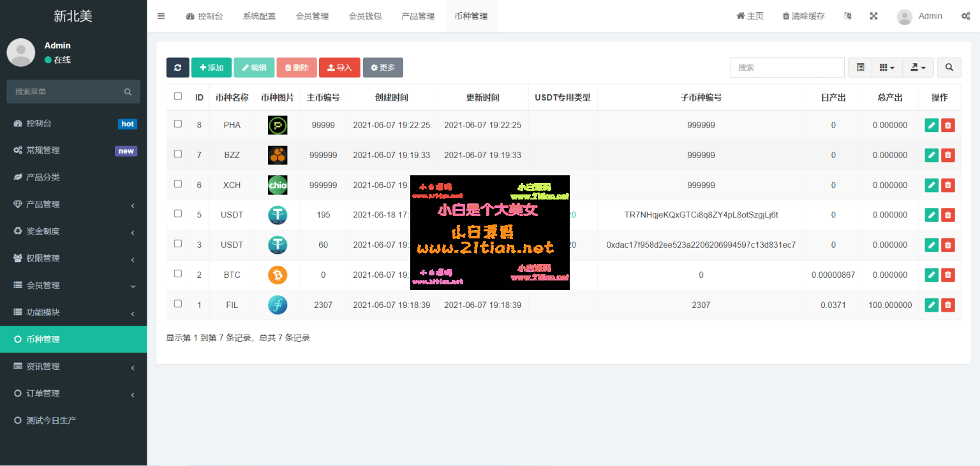Click the magnifier search icon button
The image size is (980, 466).
click(x=949, y=68)
